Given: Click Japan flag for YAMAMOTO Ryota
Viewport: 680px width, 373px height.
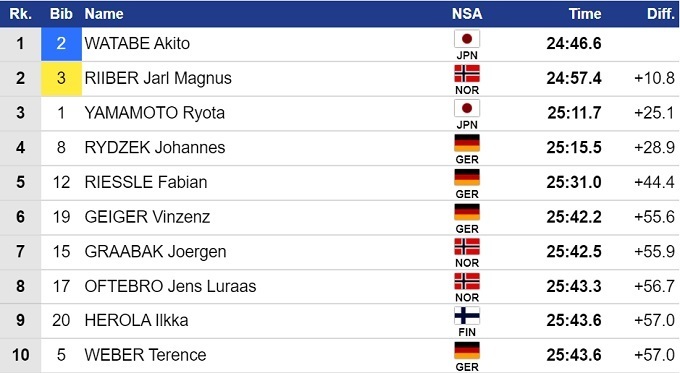Looking at the screenshot, I should click(467, 108).
